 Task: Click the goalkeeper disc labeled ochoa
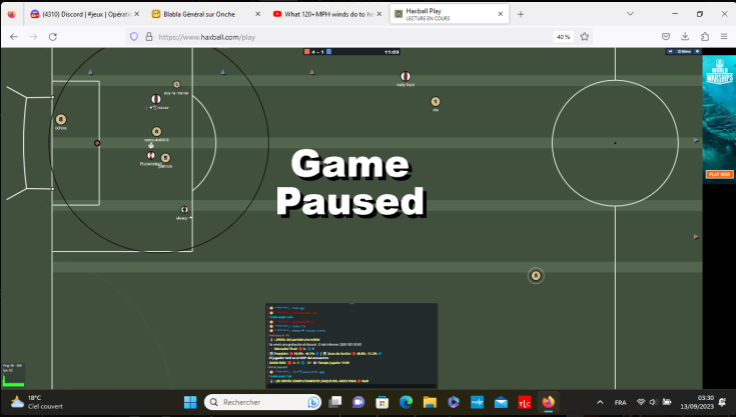coord(61,119)
